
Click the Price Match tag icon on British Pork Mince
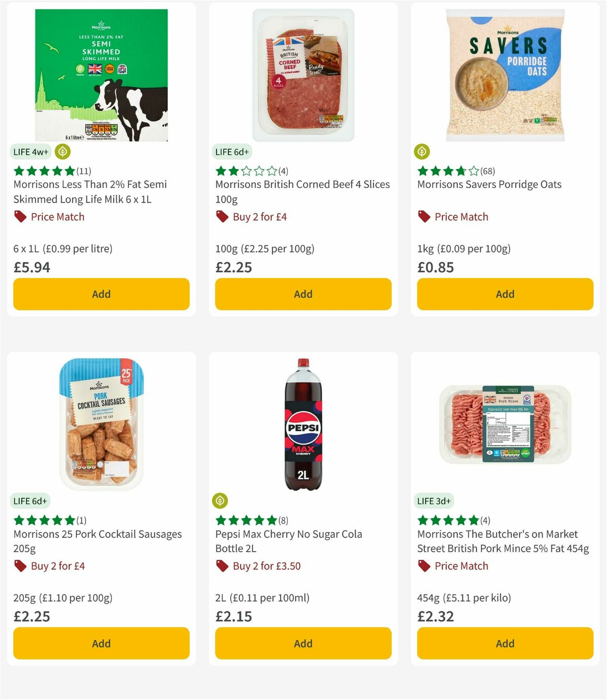pyautogui.click(x=424, y=566)
